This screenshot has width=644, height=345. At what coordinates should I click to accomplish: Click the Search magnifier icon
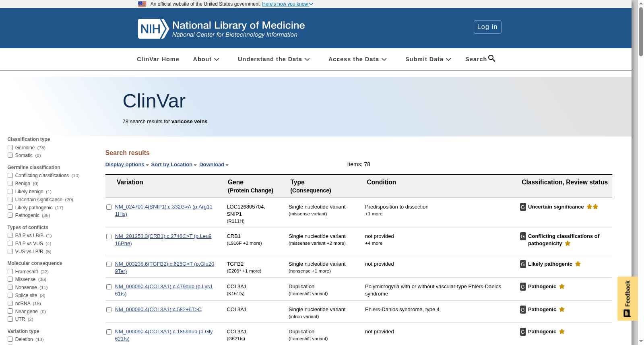point(492,58)
